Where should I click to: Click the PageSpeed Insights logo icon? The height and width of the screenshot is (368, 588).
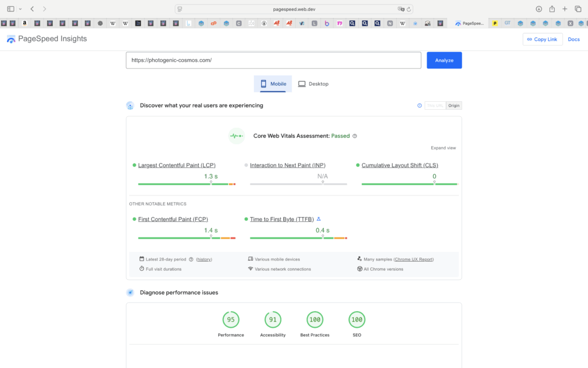pyautogui.click(x=11, y=39)
